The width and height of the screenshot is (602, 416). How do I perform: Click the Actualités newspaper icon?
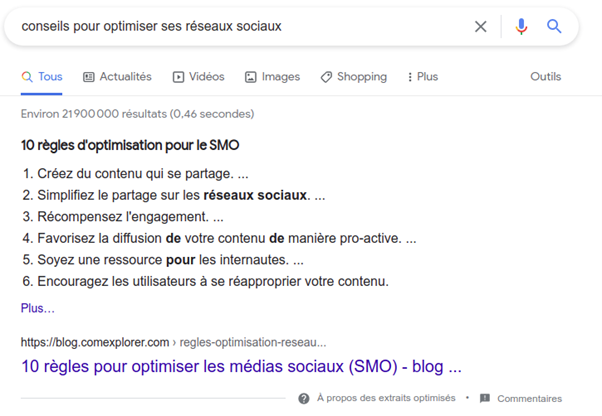coord(89,77)
